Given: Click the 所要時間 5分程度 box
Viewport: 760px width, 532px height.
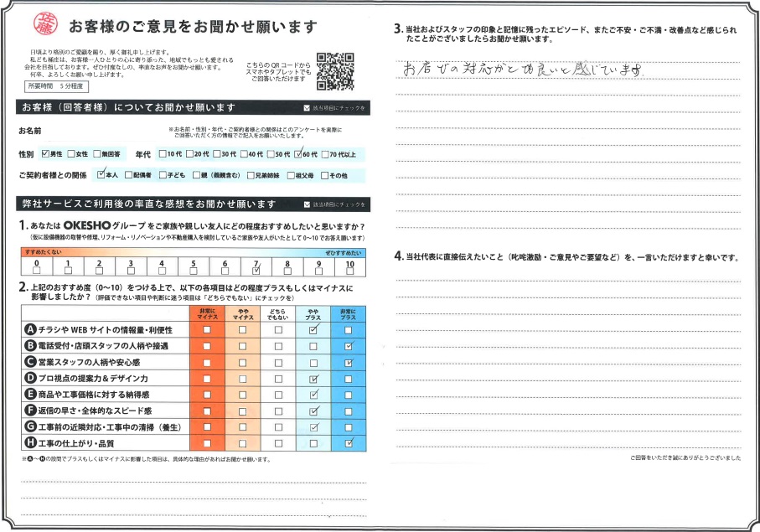Looking at the screenshot, I should click(57, 85).
